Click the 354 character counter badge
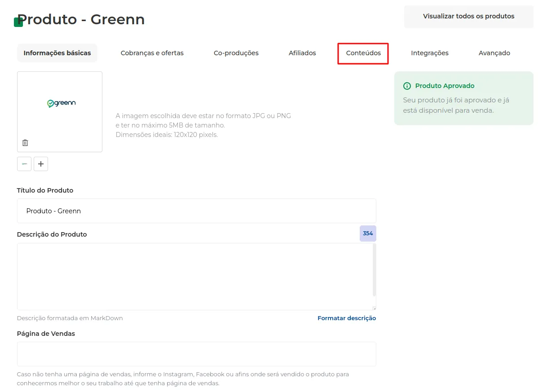 pos(368,233)
